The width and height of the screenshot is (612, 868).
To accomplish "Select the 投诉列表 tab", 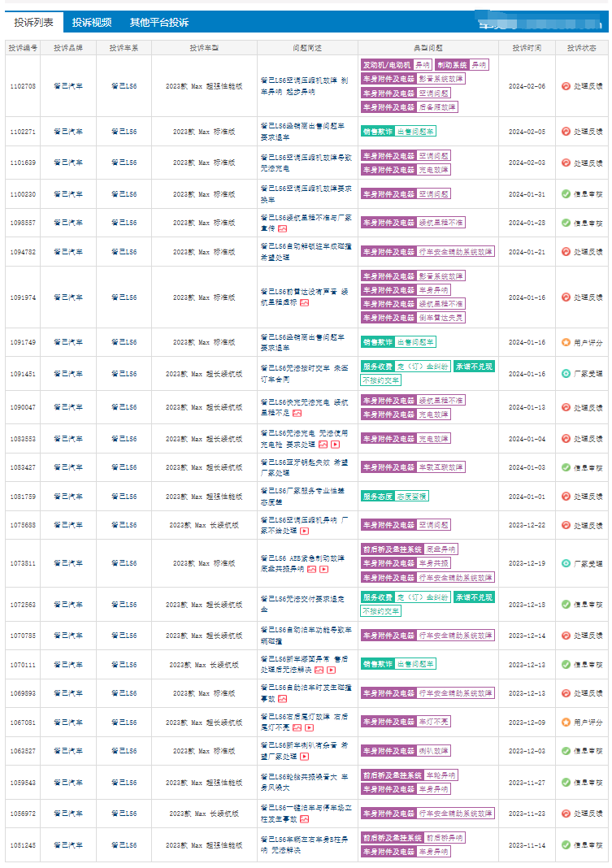I will click(34, 22).
